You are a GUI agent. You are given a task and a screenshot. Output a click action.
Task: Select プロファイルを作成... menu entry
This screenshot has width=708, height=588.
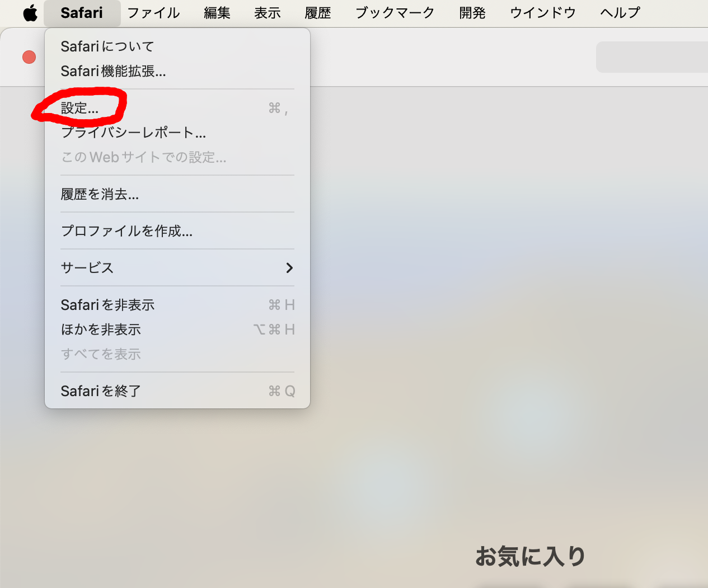pyautogui.click(x=177, y=231)
